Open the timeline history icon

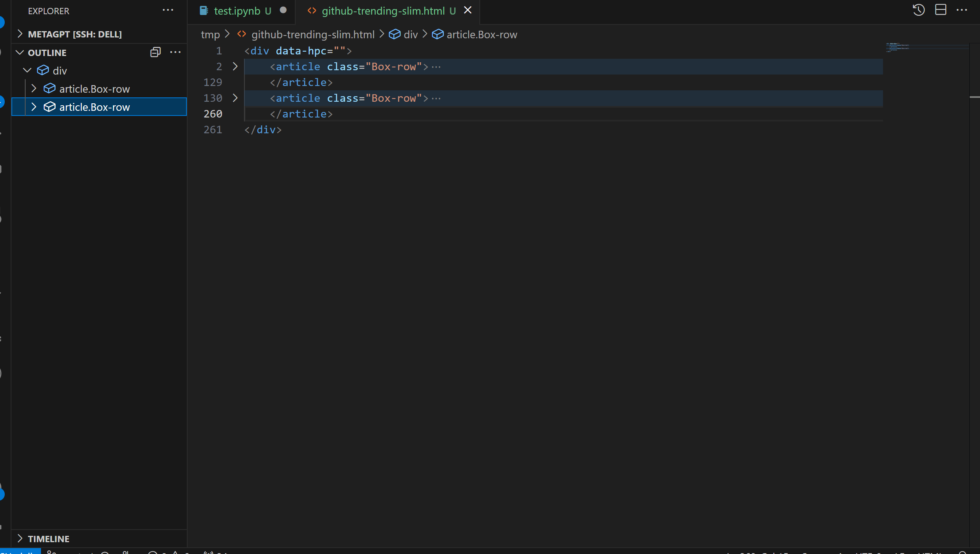(x=919, y=10)
